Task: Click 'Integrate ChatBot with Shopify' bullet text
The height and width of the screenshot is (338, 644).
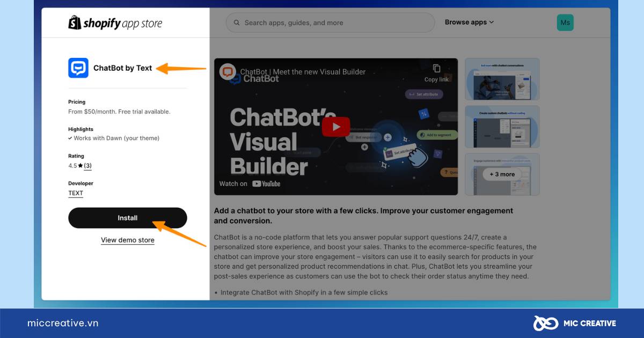Action: [x=304, y=292]
